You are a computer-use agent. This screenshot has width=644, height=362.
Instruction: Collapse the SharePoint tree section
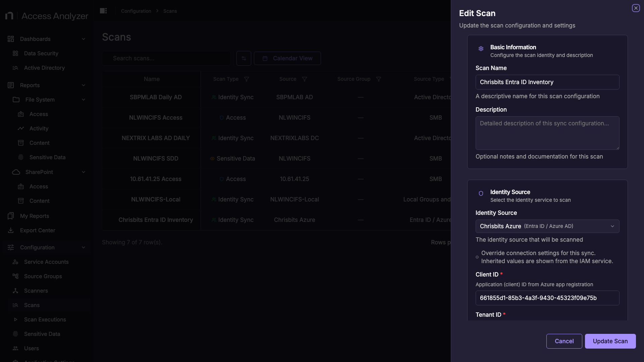click(x=84, y=172)
